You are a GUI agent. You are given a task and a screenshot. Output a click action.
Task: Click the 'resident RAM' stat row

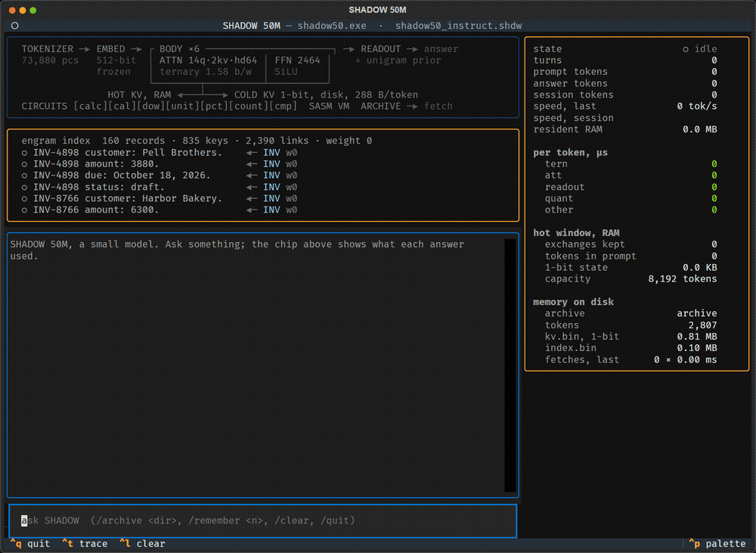625,129
